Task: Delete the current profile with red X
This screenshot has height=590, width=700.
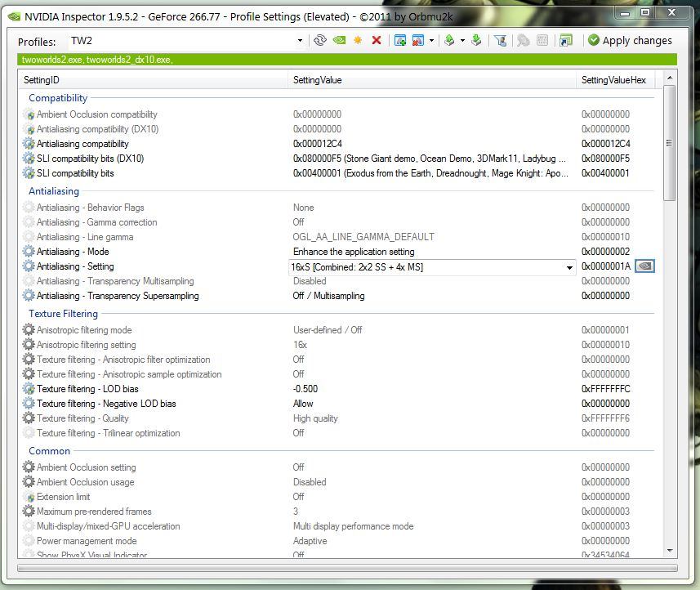Action: pos(377,41)
